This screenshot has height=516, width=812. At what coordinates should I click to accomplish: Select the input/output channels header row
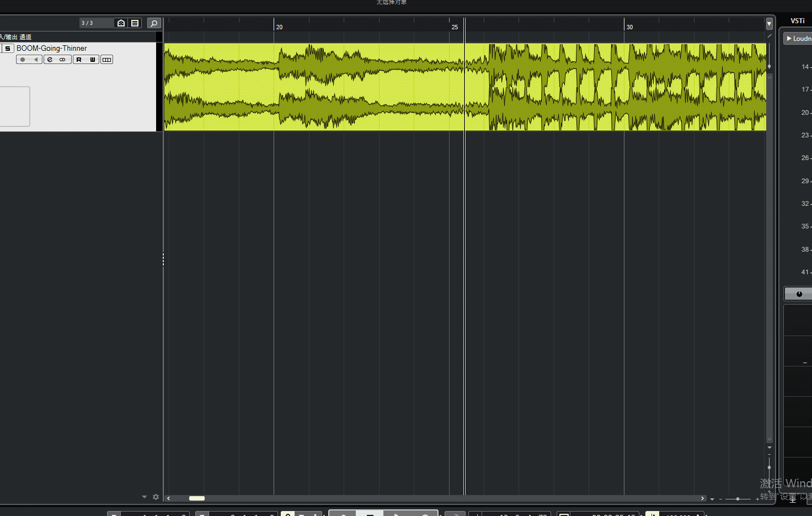pos(77,37)
